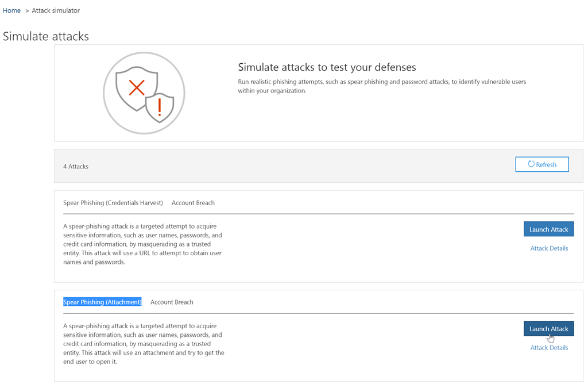The height and width of the screenshot is (384, 588).
Task: Click the 'Simulate attacks to test your defenses' heading
Action: [x=327, y=67]
